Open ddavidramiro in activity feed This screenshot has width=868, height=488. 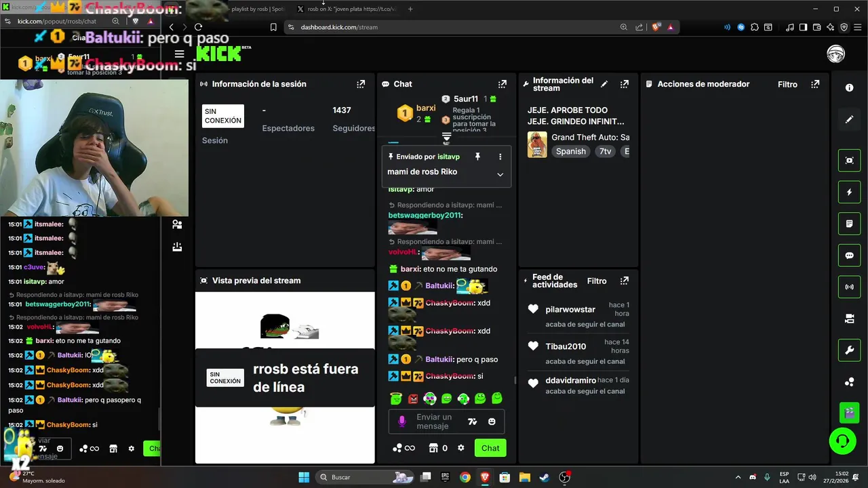[571, 380]
